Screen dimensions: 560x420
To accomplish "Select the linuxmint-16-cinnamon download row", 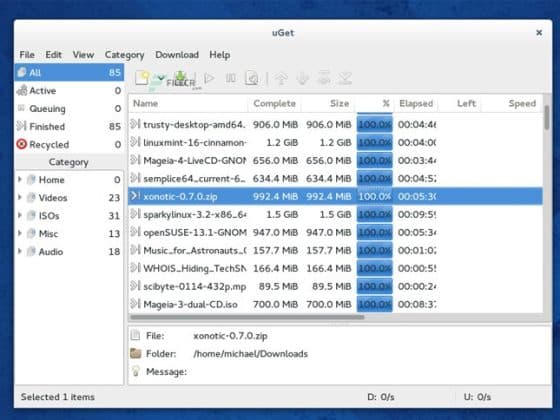I will click(335, 142).
